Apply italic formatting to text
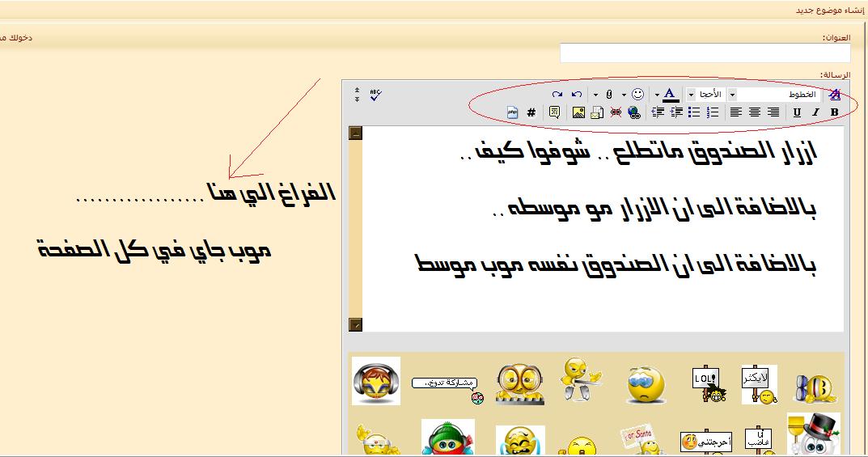The width and height of the screenshot is (868, 457). point(815,112)
